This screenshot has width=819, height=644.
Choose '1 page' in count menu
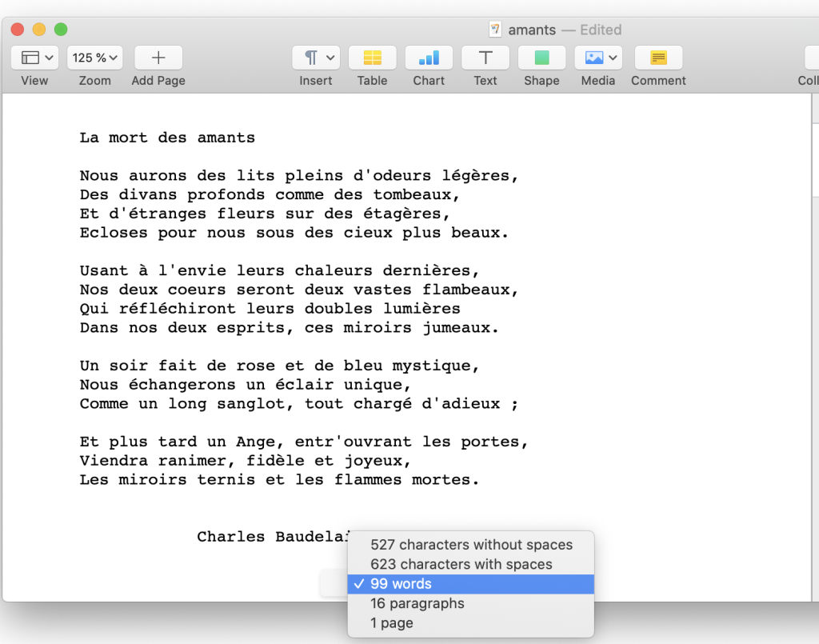(x=470, y=623)
